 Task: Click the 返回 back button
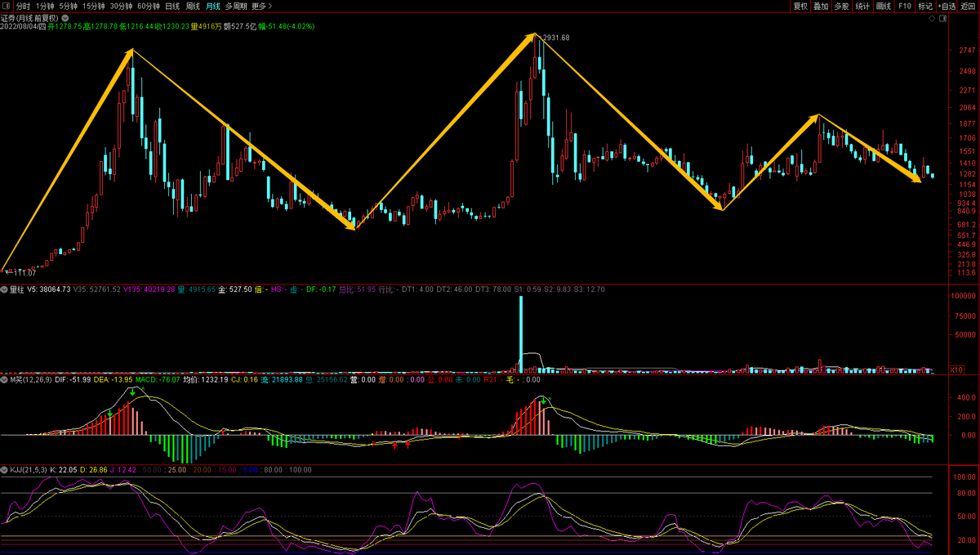pyautogui.click(x=968, y=6)
